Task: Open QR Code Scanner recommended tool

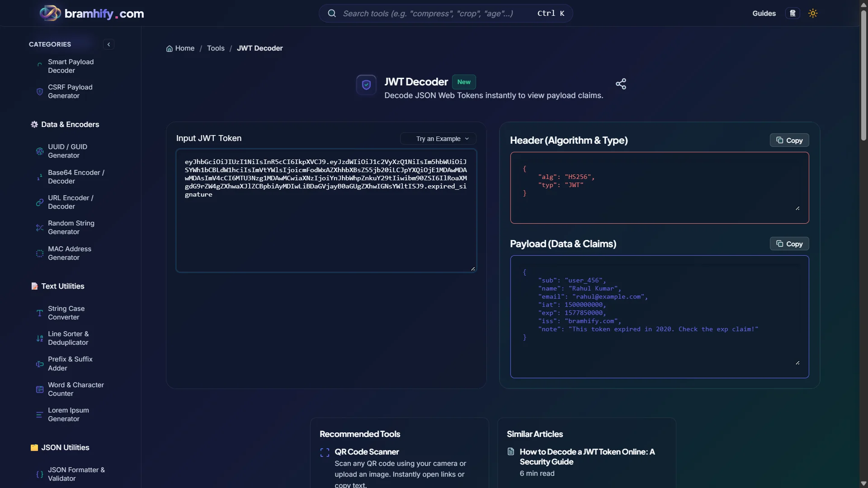Action: coord(366,452)
